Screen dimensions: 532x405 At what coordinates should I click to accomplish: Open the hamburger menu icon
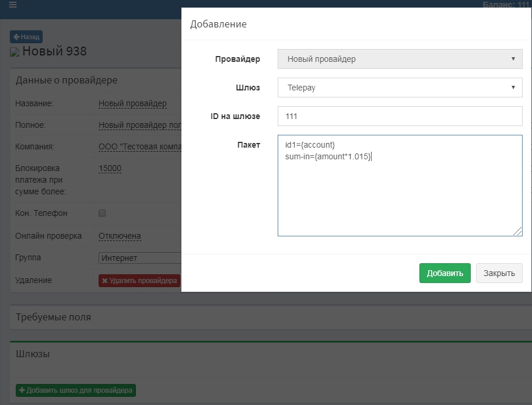[13, 5]
